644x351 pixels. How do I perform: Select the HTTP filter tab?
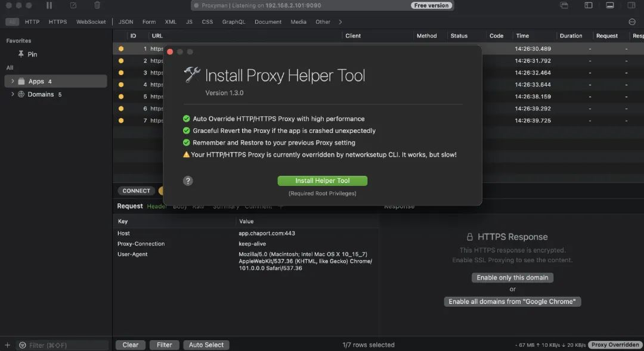click(32, 22)
